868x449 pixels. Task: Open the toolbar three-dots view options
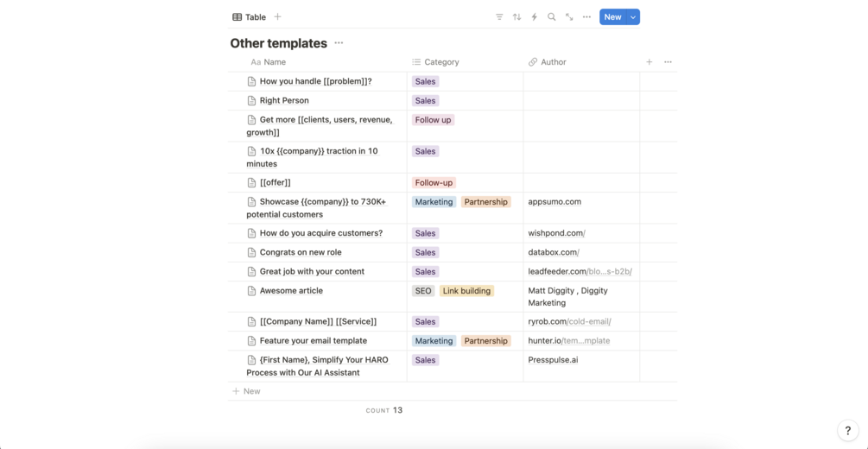(586, 17)
